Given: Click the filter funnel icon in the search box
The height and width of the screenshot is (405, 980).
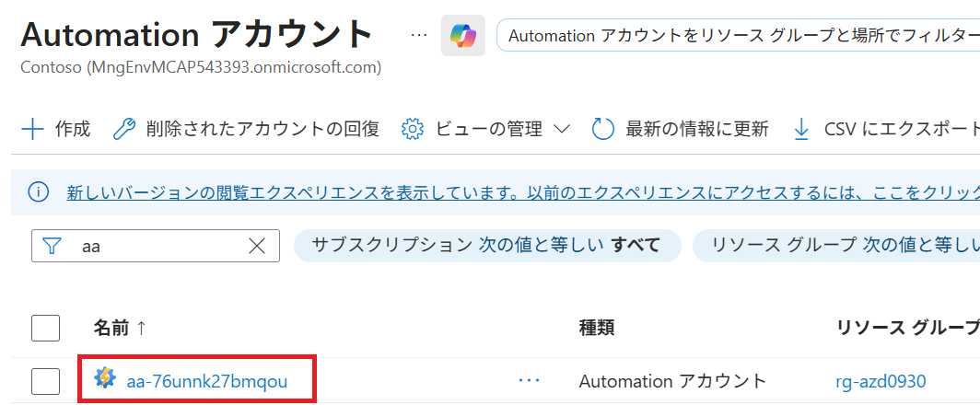Looking at the screenshot, I should click(x=52, y=247).
